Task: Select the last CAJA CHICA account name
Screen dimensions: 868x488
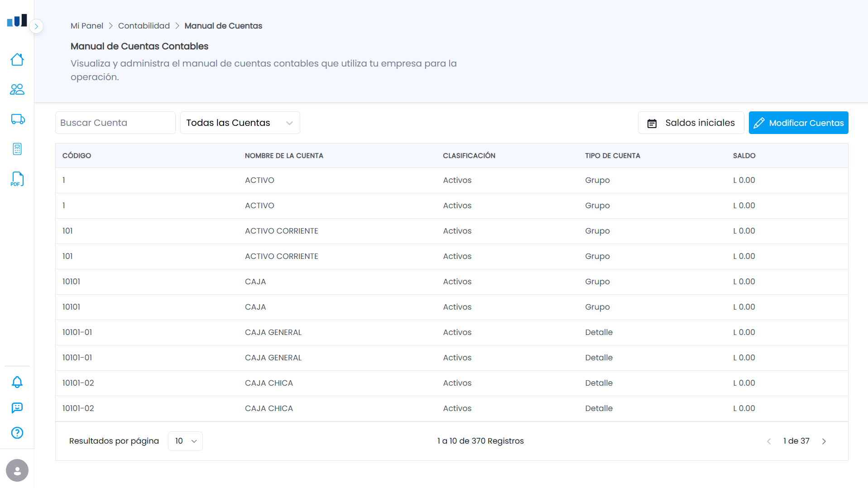Action: pos(269,408)
